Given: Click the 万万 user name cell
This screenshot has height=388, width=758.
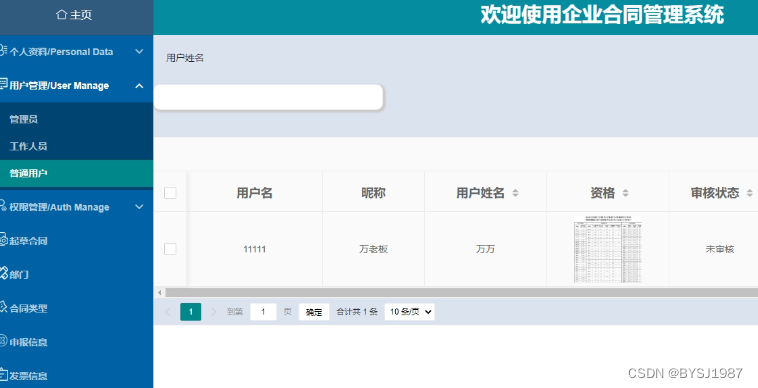Looking at the screenshot, I should [485, 249].
